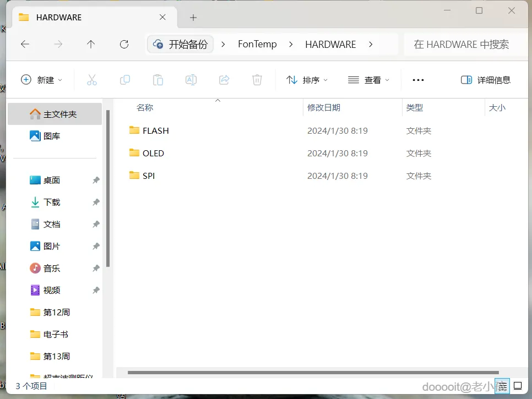This screenshot has width=532, height=399.
Task: Open 主文件夹 from the sidebar
Action: [55, 114]
